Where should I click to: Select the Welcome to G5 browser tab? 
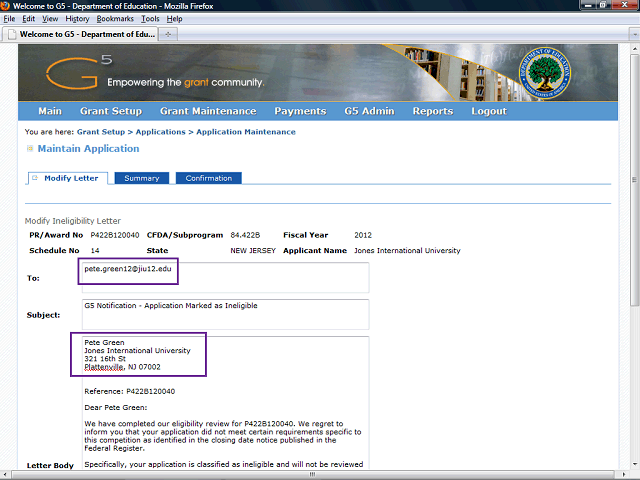tap(80, 34)
